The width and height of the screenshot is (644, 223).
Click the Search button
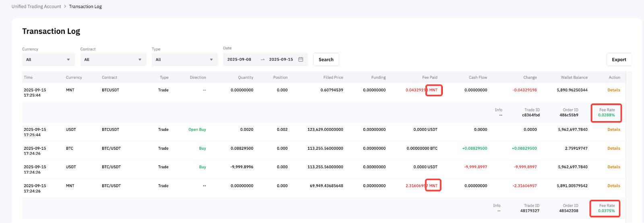[x=326, y=60]
